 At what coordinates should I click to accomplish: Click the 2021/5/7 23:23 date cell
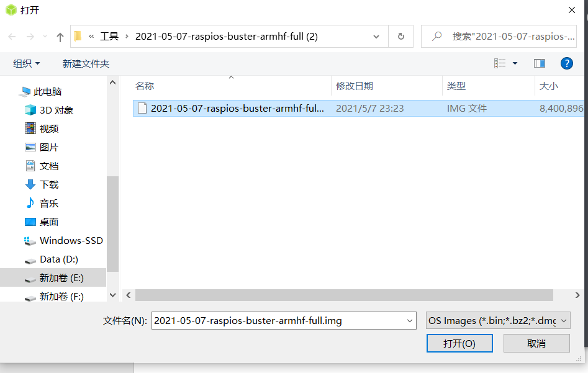pos(369,109)
